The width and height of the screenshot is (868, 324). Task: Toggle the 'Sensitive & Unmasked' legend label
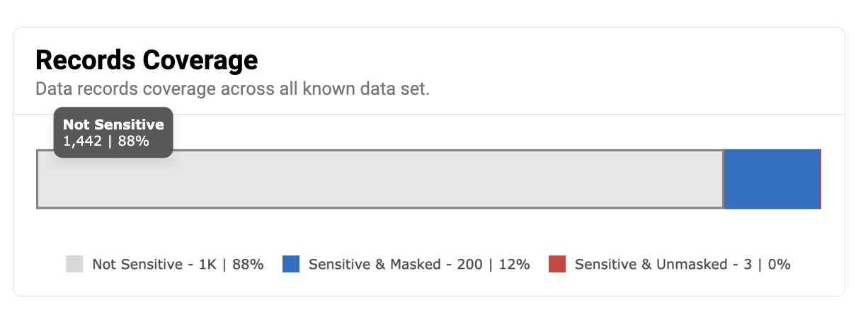[x=651, y=265]
